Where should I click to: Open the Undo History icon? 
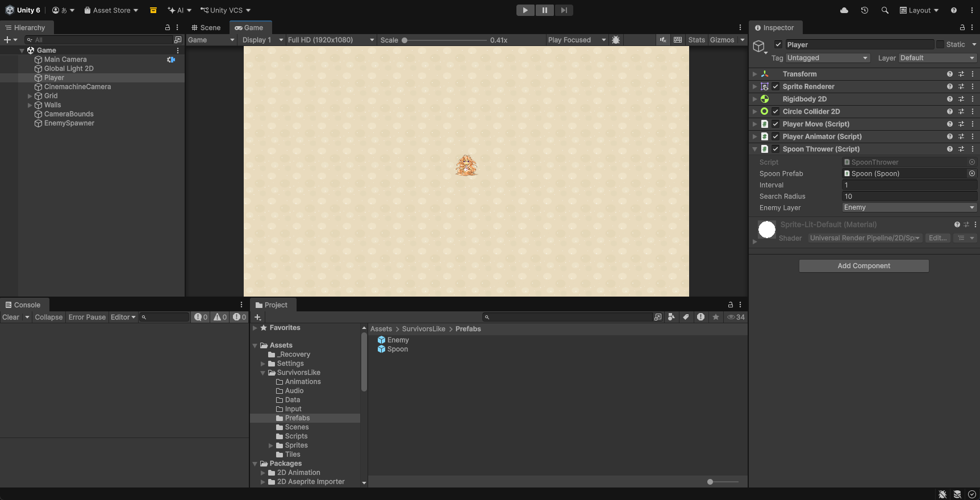tap(865, 10)
